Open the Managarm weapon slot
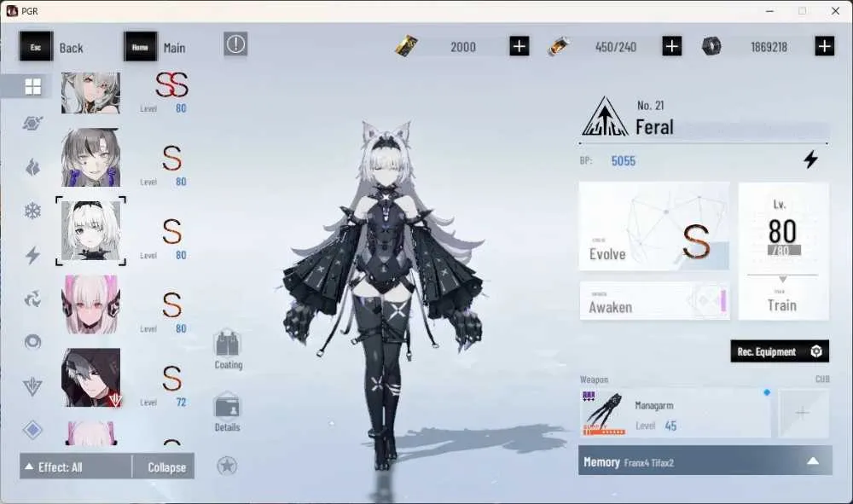The width and height of the screenshot is (853, 504). coord(675,413)
